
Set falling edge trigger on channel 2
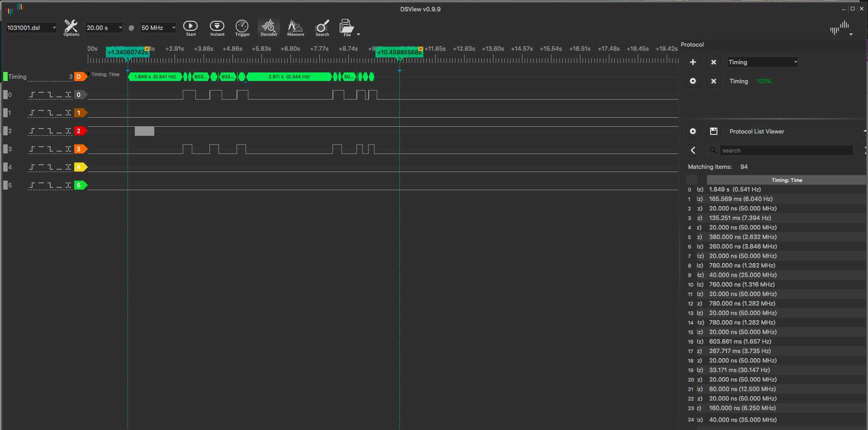[x=50, y=131]
